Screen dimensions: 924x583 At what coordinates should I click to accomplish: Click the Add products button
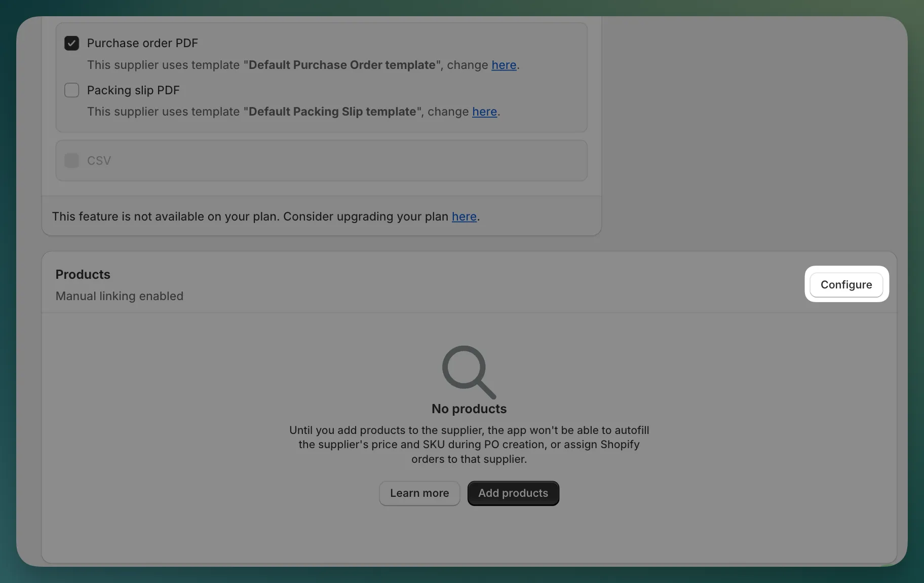pos(513,493)
